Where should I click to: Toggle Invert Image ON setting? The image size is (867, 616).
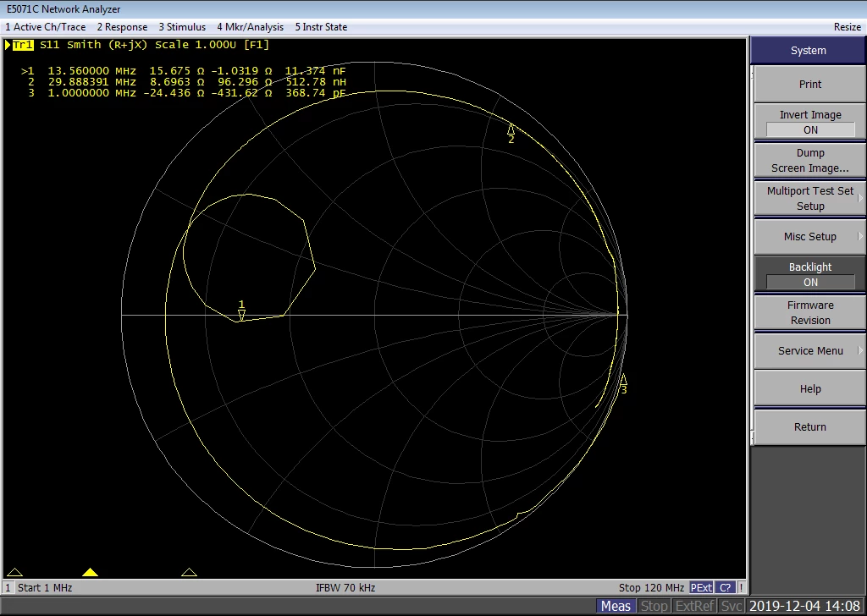pyautogui.click(x=810, y=122)
